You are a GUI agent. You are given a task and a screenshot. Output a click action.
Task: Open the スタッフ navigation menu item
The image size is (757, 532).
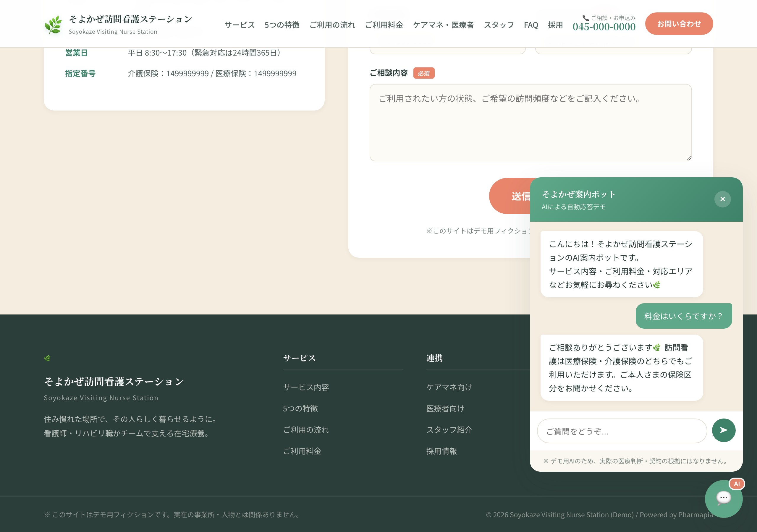499,25
